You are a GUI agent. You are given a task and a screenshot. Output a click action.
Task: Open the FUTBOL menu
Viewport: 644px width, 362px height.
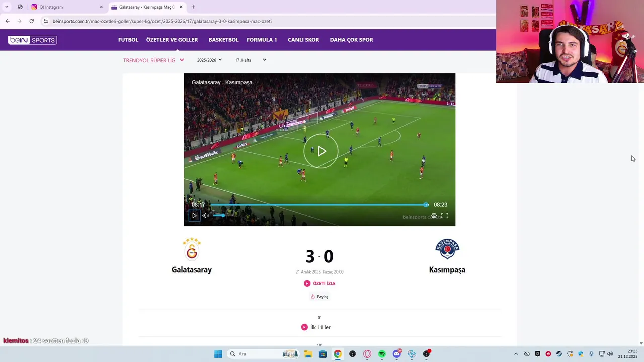[x=128, y=40]
